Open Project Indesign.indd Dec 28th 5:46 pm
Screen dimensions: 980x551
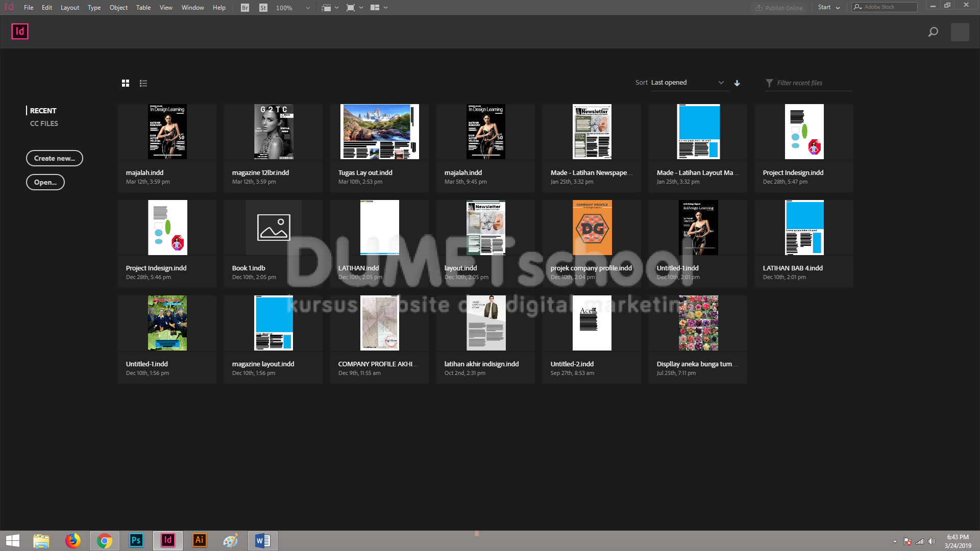pos(167,228)
